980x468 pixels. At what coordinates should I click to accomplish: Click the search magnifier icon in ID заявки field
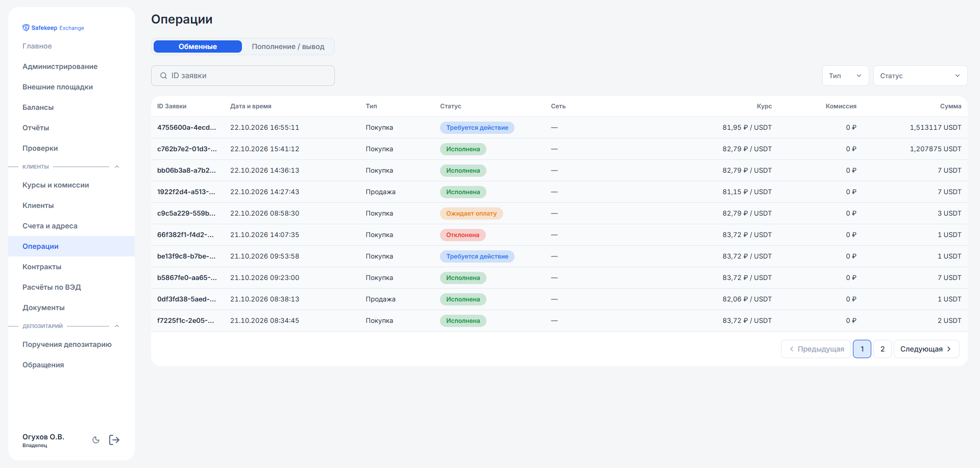pos(163,76)
